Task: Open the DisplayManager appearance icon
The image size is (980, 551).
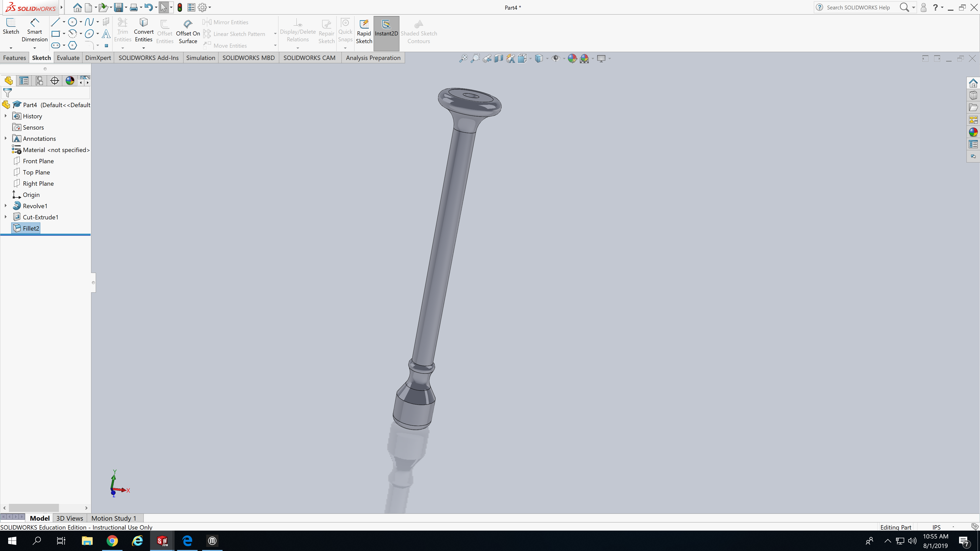Action: pos(70,81)
